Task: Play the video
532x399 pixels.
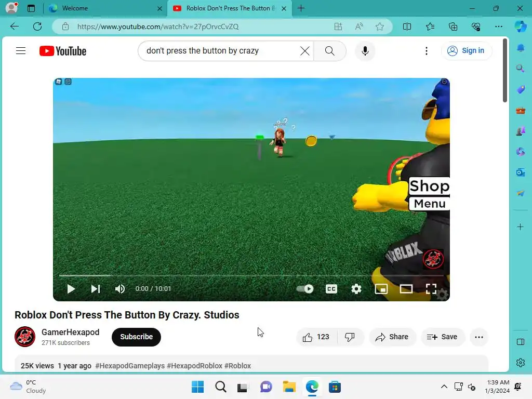Action: 71,289
